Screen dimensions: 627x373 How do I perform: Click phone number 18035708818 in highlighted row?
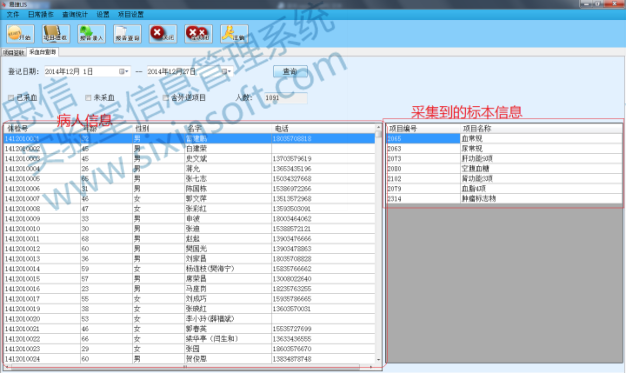coord(292,139)
